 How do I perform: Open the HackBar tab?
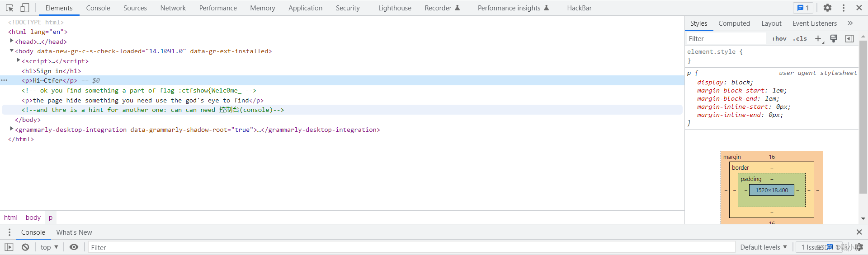[x=579, y=8]
